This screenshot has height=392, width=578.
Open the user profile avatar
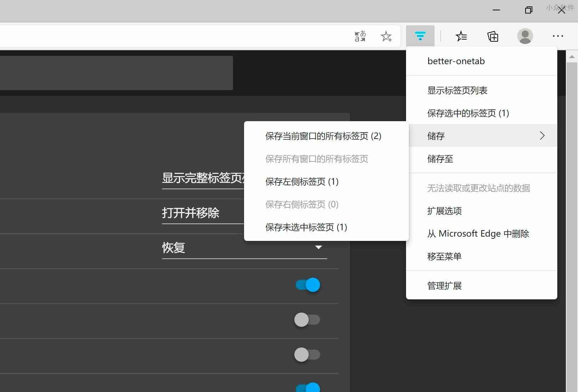pyautogui.click(x=525, y=36)
